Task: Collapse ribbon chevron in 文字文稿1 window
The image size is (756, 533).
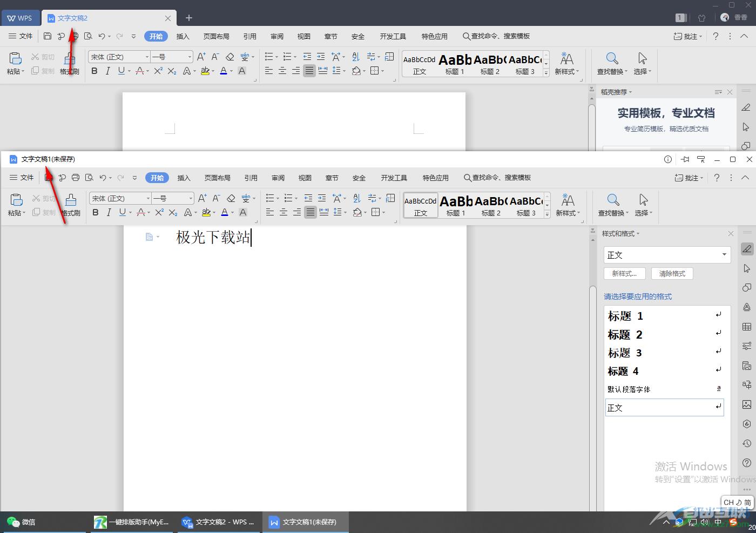Action: click(745, 178)
